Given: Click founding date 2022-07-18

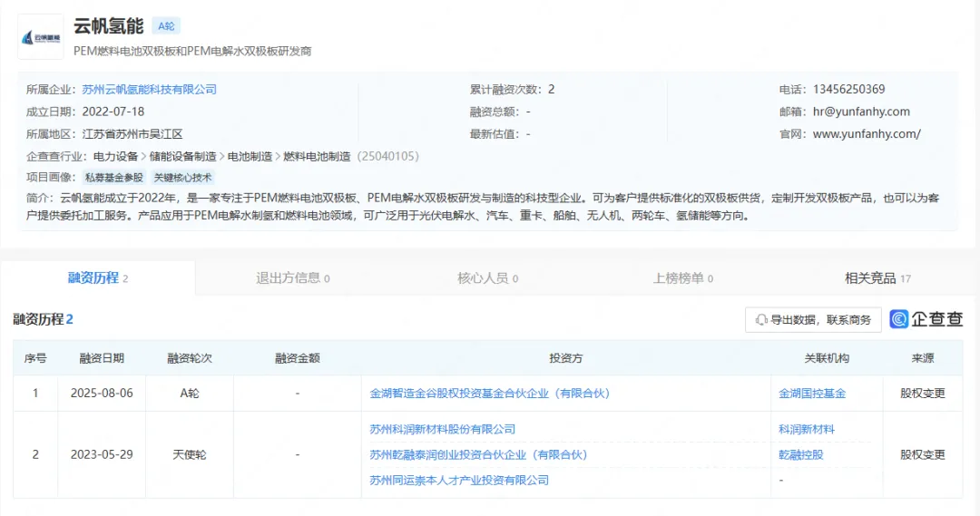Looking at the screenshot, I should pos(113,112).
